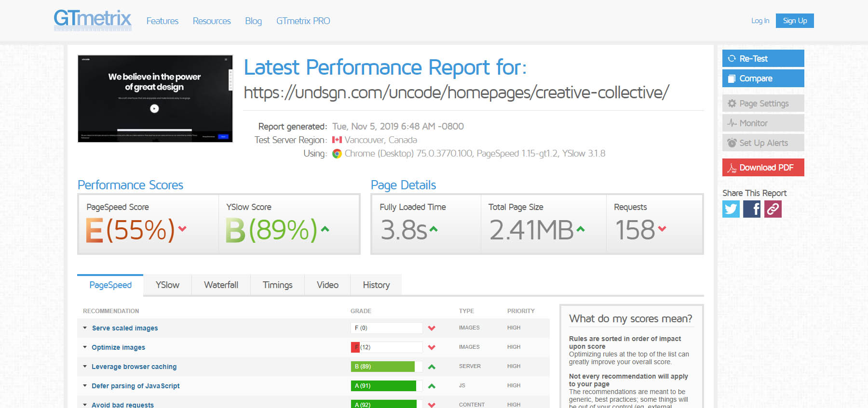Click the SERVER type cell
The image size is (868, 408).
(x=470, y=366)
